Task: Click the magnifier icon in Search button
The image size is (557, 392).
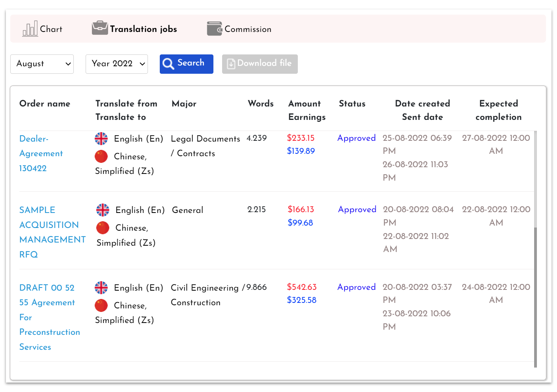Action: pyautogui.click(x=168, y=64)
